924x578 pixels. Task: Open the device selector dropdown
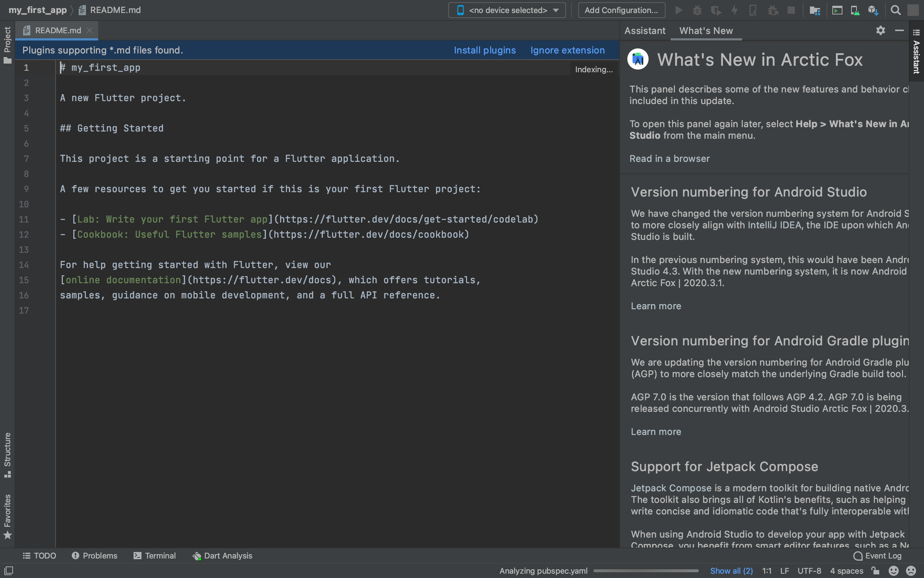point(507,10)
